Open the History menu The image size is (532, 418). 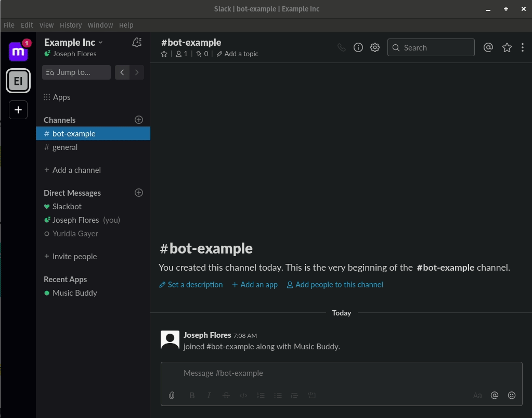[x=71, y=25]
